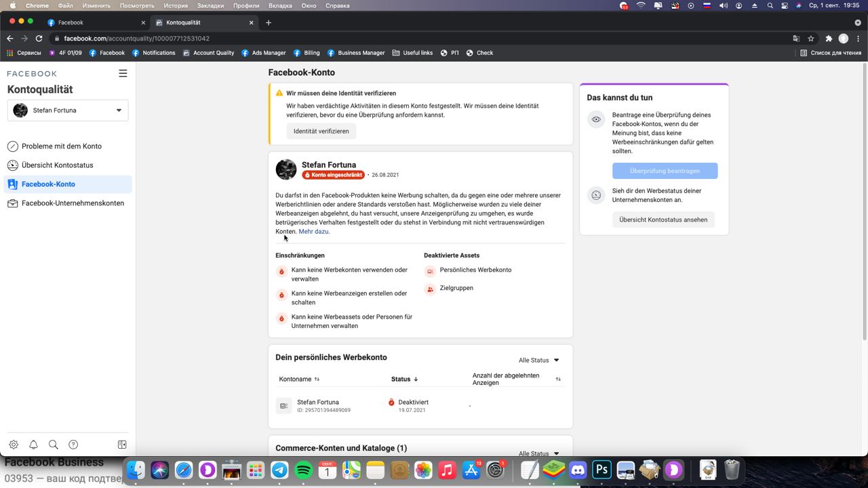Screen dimensions: 868x488
Task: Open Control Center in macOS menu bar
Action: coord(785,5)
